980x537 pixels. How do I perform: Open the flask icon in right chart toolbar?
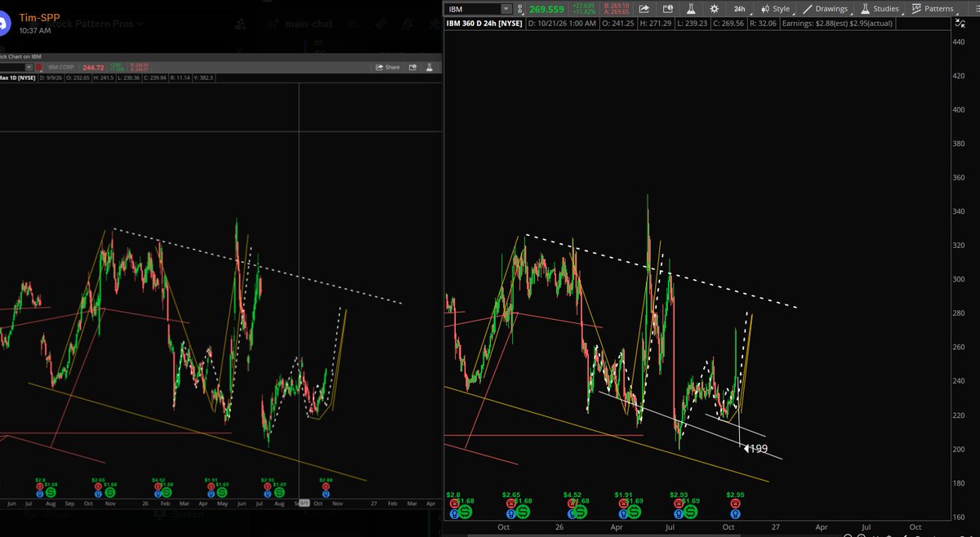tap(691, 9)
